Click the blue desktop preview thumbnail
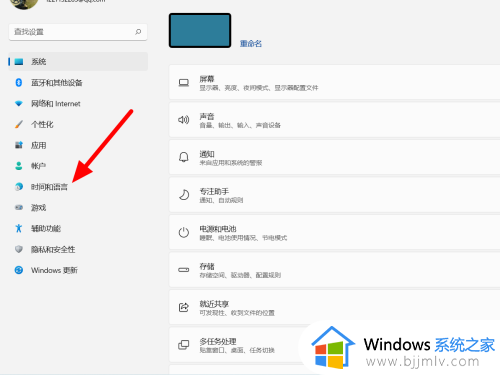This screenshot has height=375, width=500. tap(200, 30)
